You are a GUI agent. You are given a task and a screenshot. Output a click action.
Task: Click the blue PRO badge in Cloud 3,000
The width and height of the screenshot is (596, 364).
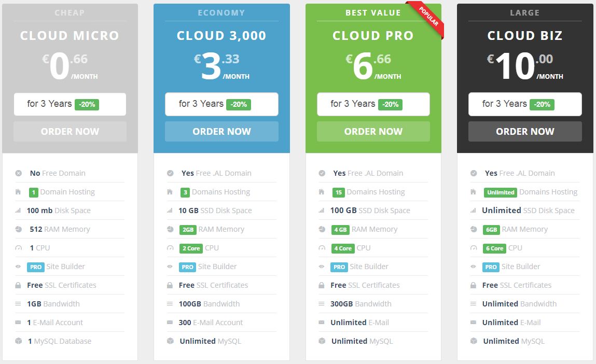coord(187,267)
